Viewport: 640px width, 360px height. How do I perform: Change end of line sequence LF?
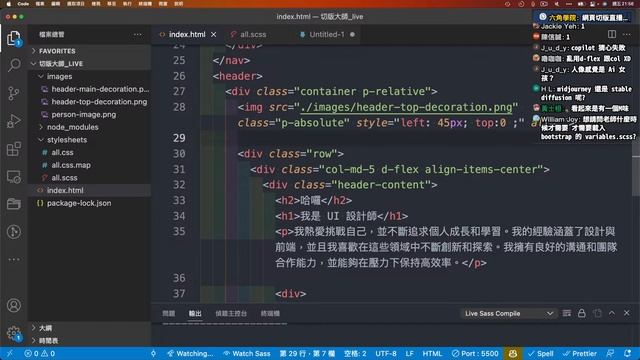tap(409, 353)
